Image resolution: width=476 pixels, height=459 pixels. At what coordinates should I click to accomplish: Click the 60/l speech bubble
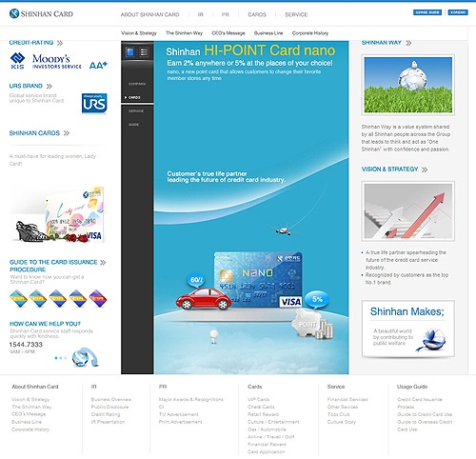[x=196, y=280]
